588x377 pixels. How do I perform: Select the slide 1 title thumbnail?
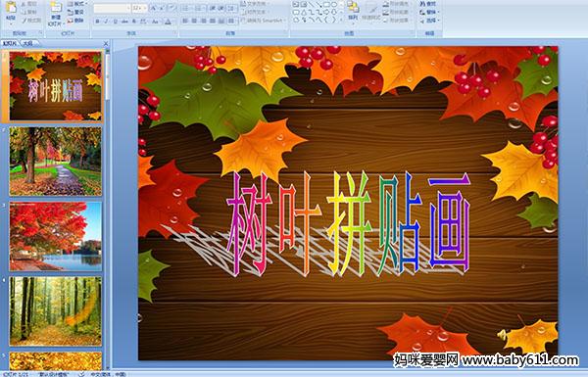(55, 86)
